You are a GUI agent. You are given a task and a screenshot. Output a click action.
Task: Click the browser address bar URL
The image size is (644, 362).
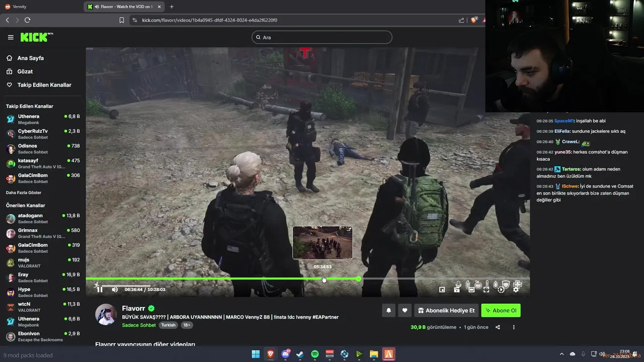(210, 20)
